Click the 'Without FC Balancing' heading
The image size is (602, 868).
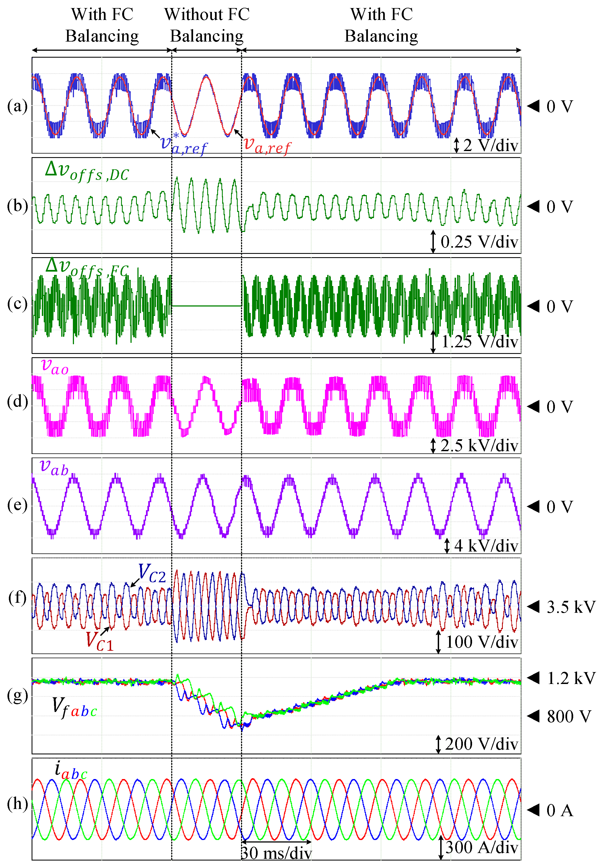coord(207,25)
